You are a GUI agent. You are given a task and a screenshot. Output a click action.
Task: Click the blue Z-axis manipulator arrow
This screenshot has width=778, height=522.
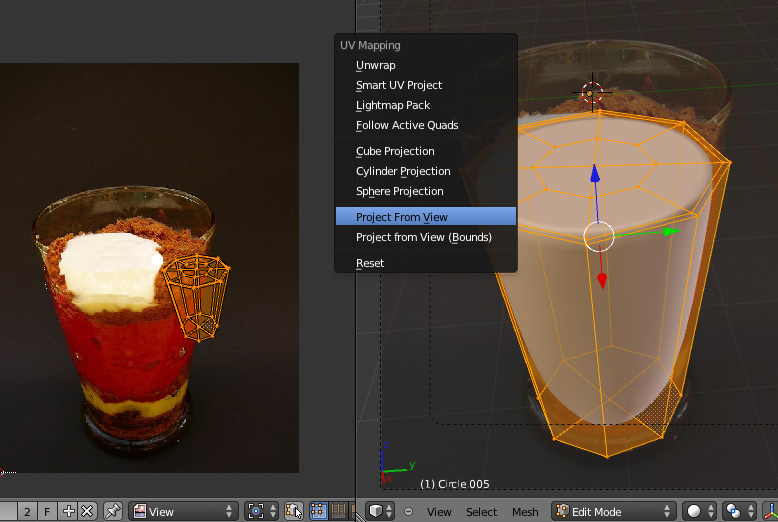coord(596,176)
